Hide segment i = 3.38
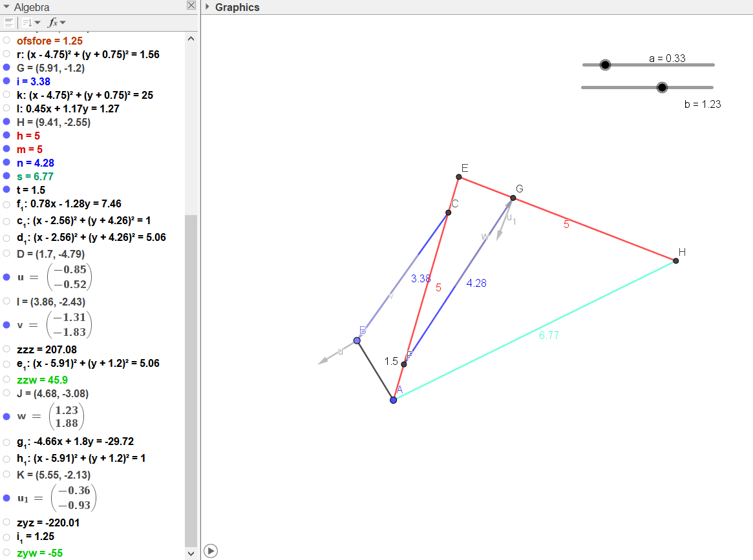This screenshot has height=560, width=753. click(6, 81)
